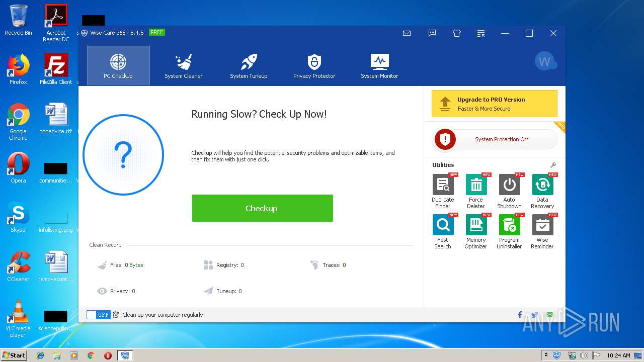Open Recycle Bin on desktop
Screen dimensions: 644x362
18,20
